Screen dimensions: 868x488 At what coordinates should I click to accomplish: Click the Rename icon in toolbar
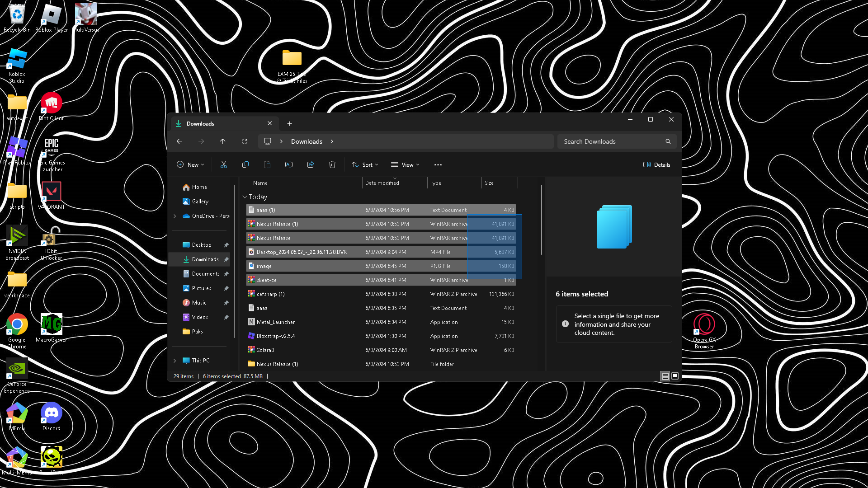(x=288, y=164)
